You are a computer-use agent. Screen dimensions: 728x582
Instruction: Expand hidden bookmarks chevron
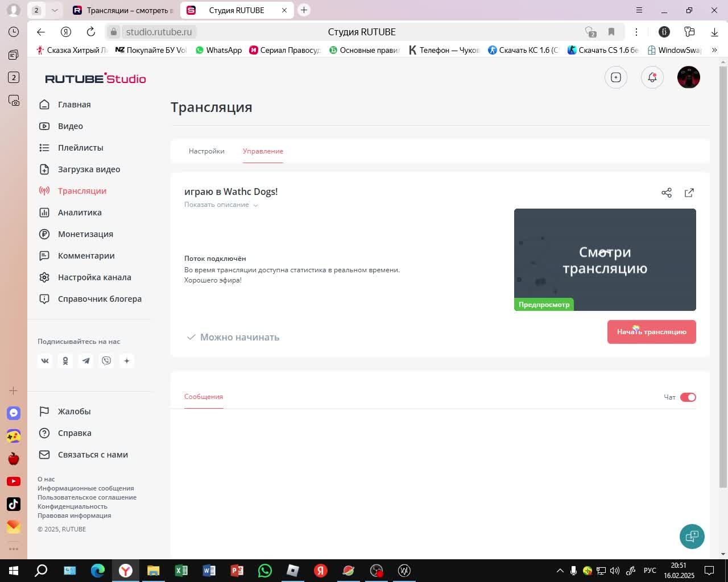point(715,50)
